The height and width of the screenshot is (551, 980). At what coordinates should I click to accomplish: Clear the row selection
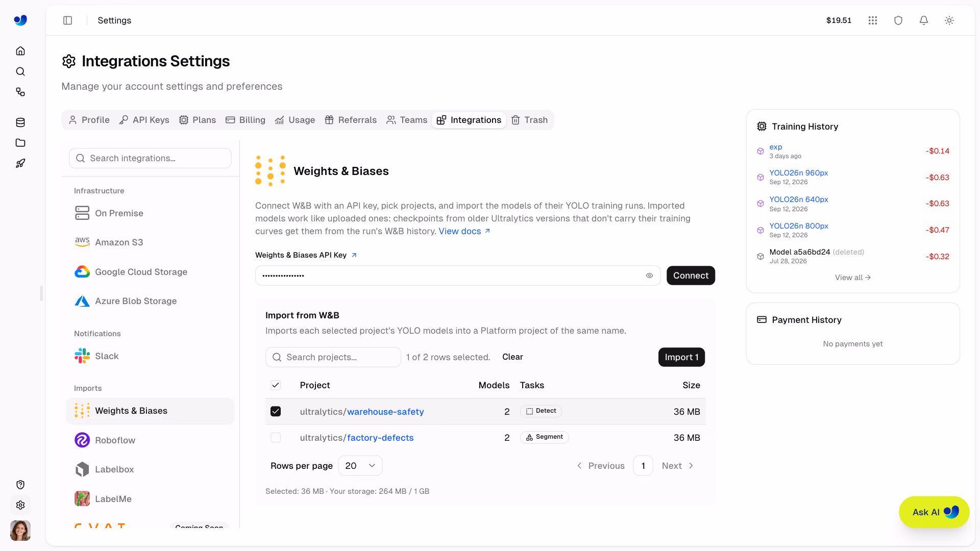[512, 357]
